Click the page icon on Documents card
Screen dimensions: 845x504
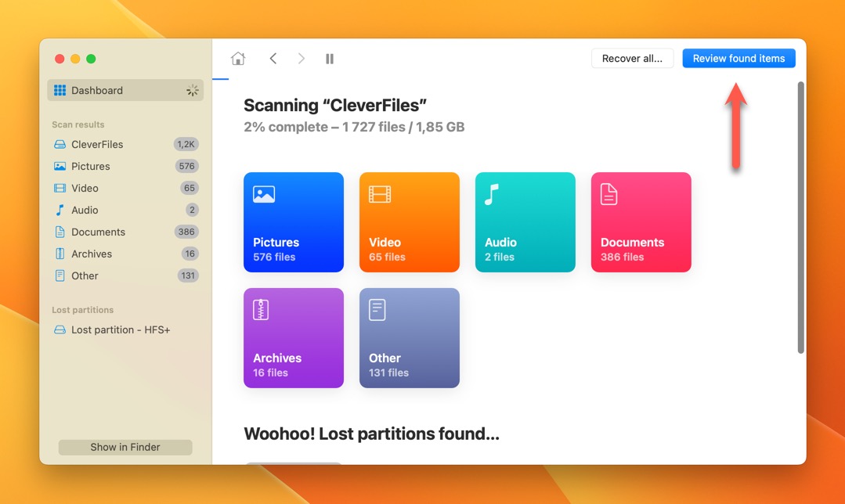click(x=609, y=194)
